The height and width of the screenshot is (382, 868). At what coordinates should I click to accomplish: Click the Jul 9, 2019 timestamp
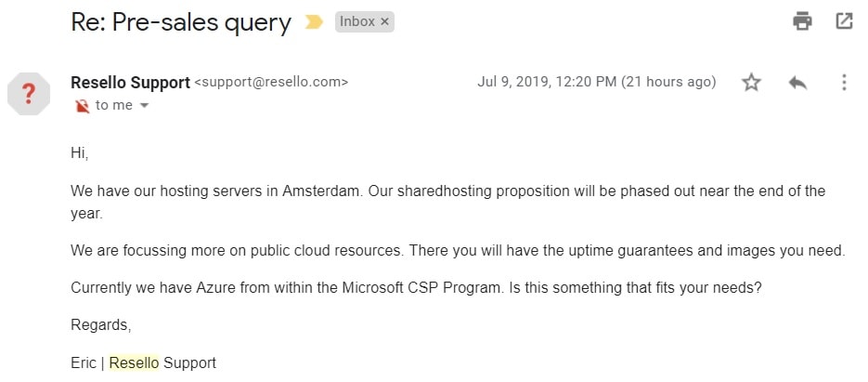pos(597,82)
